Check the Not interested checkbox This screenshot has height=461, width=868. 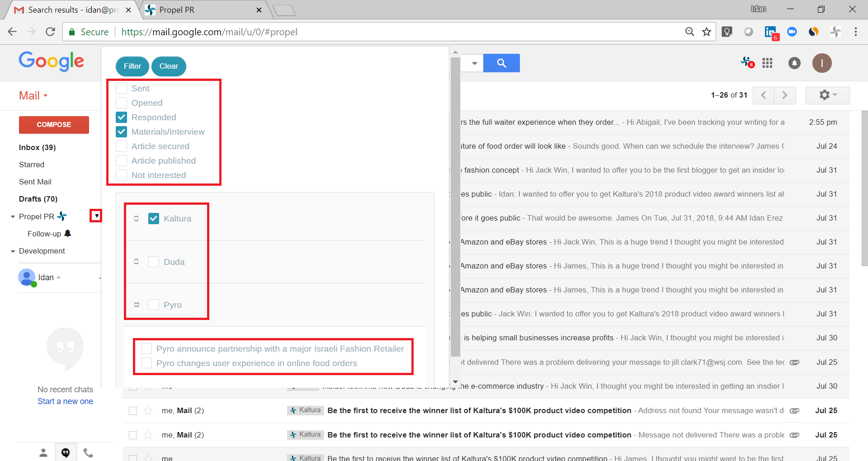pyautogui.click(x=121, y=175)
